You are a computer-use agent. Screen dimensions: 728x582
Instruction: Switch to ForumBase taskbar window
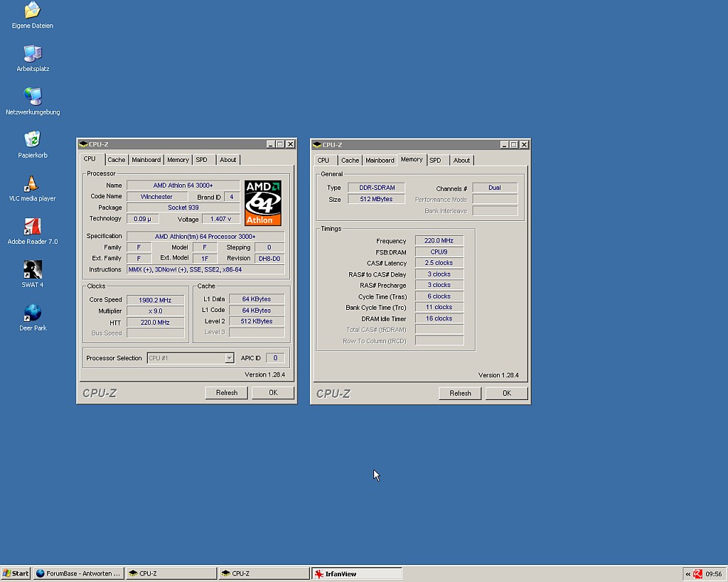tap(78, 573)
